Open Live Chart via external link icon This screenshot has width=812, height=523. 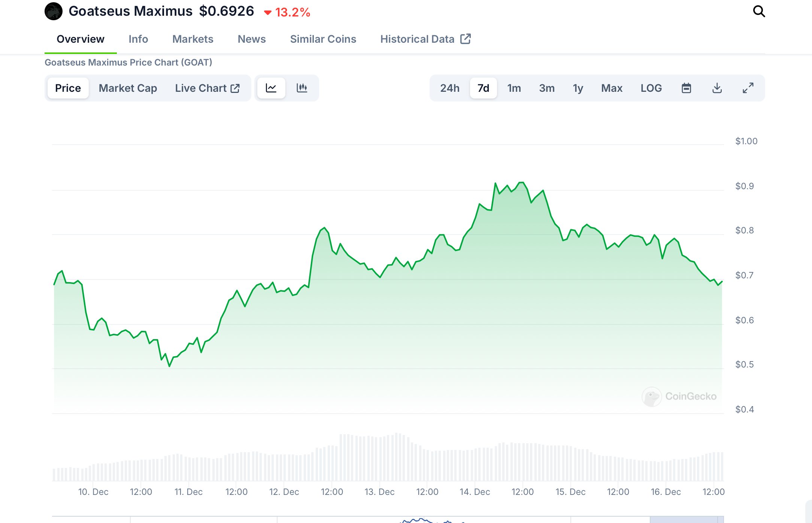tap(235, 88)
